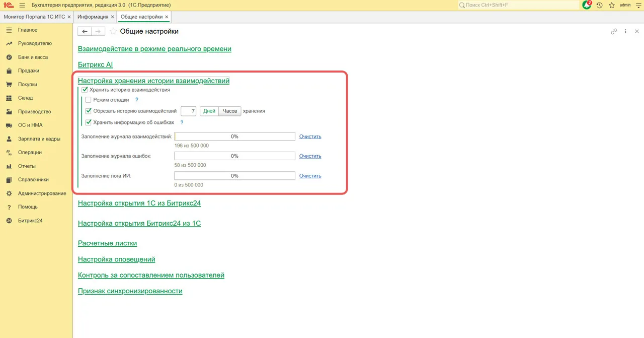This screenshot has height=338, width=644.
Task: Switch to Информация tab
Action: click(x=93, y=17)
